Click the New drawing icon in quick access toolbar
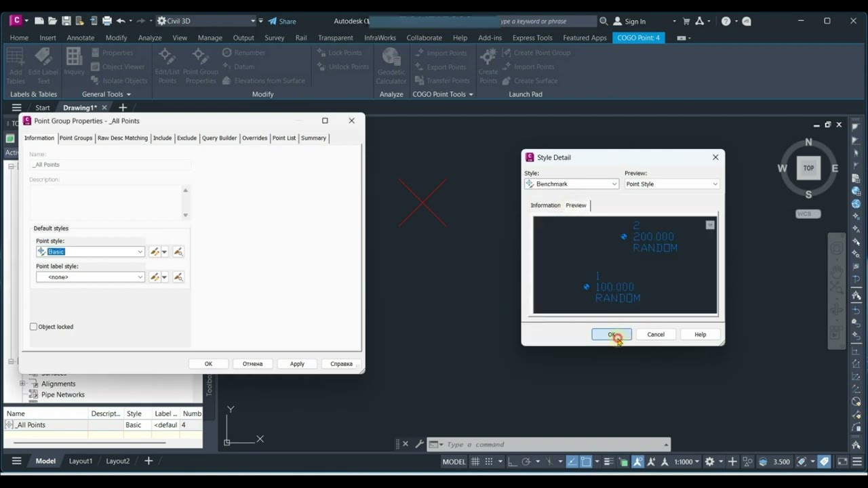This screenshot has width=868, height=488. (39, 21)
